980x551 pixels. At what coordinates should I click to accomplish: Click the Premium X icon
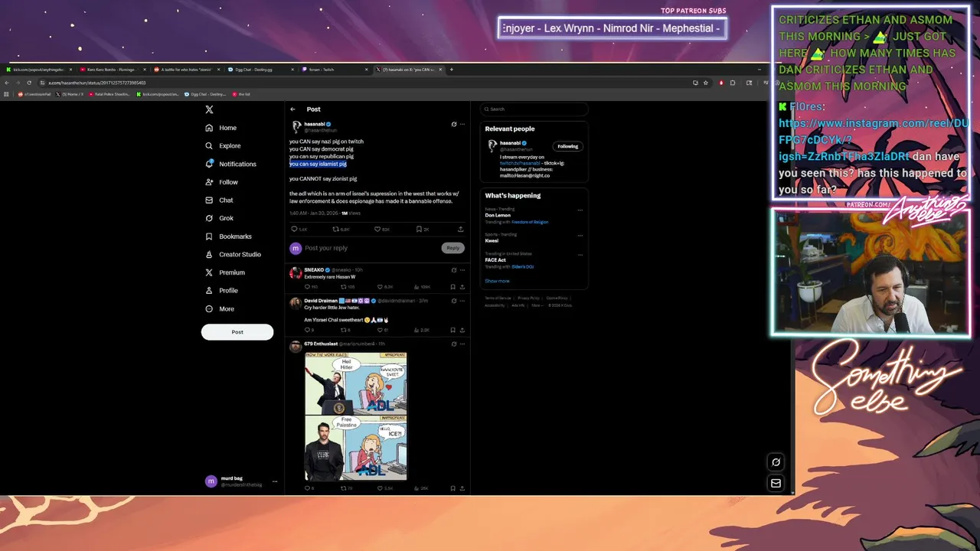click(209, 272)
